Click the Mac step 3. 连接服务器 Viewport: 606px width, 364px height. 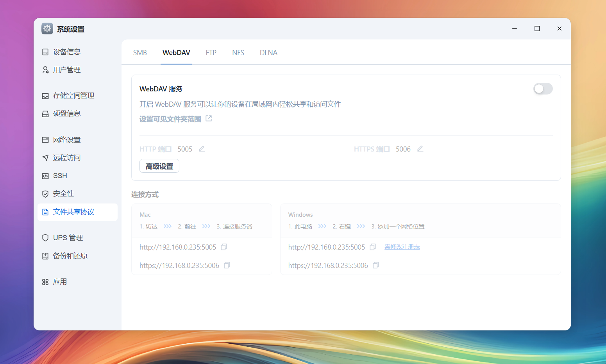point(234,227)
